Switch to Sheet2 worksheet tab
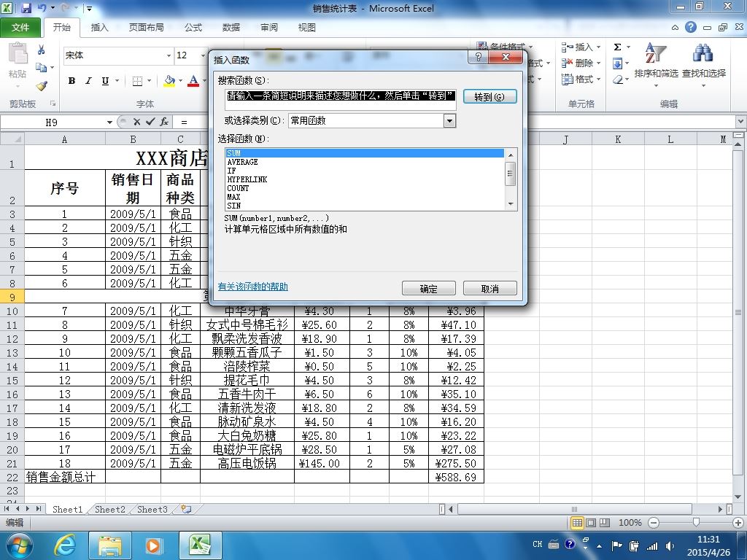The image size is (747, 560). (110, 509)
